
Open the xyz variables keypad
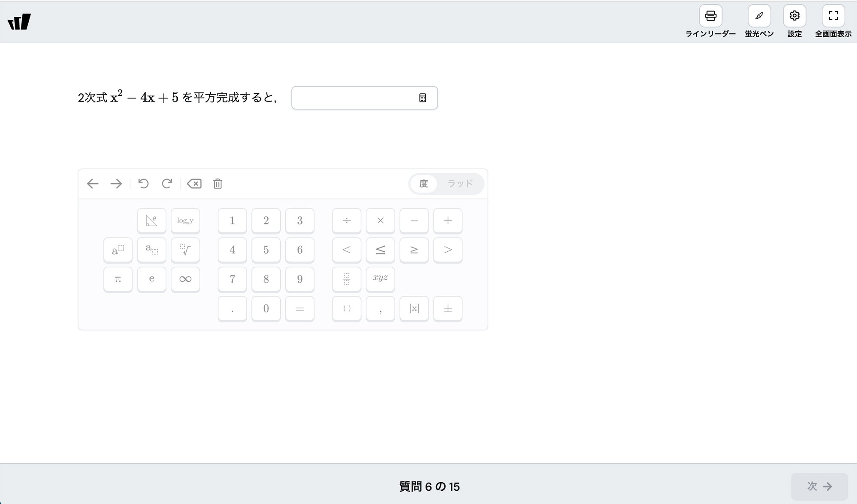(x=381, y=279)
